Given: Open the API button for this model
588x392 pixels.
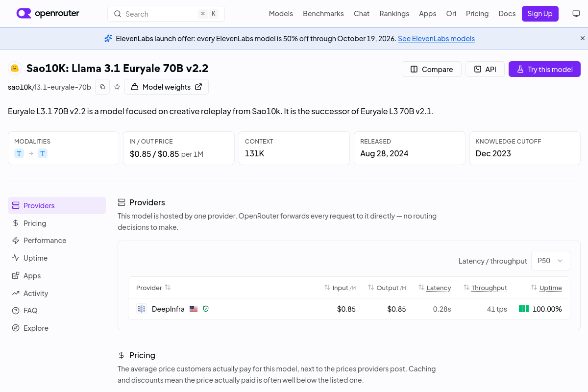Looking at the screenshot, I should 485,69.
